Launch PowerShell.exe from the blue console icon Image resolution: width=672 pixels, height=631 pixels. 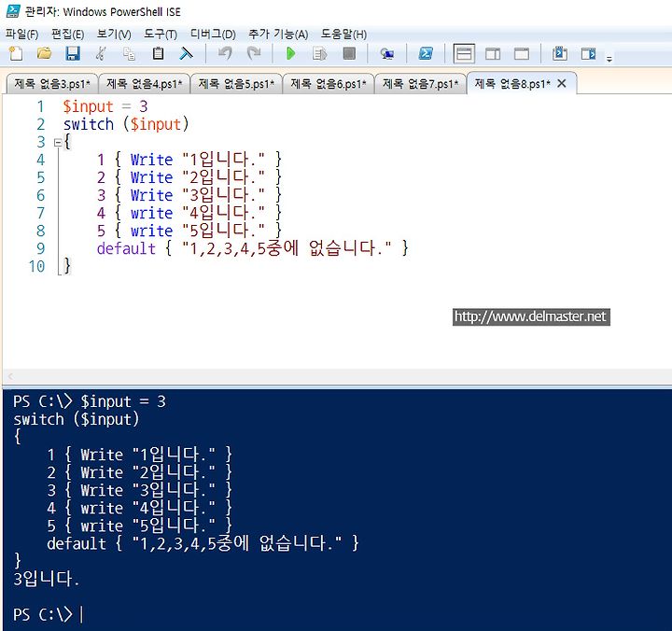click(426, 53)
